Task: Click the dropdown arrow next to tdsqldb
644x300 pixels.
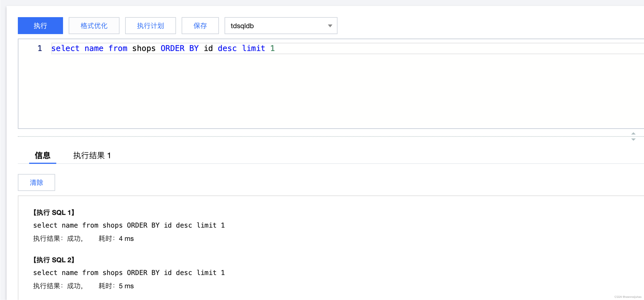Action: 330,26
